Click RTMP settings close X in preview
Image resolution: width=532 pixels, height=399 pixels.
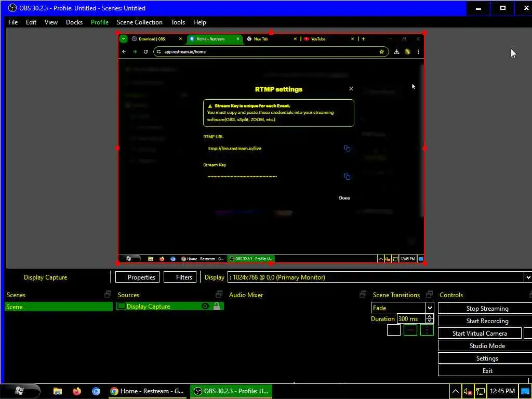[351, 88]
